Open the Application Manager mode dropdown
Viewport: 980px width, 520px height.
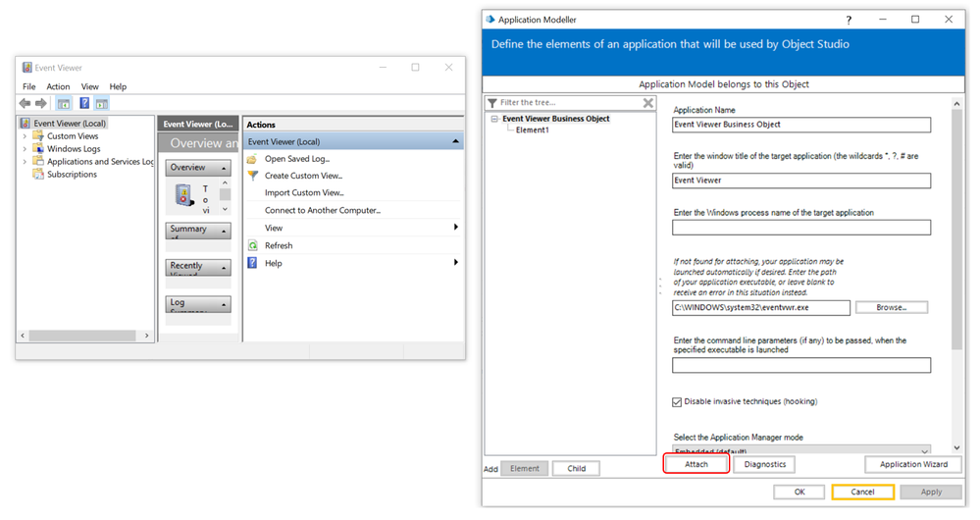(924, 450)
